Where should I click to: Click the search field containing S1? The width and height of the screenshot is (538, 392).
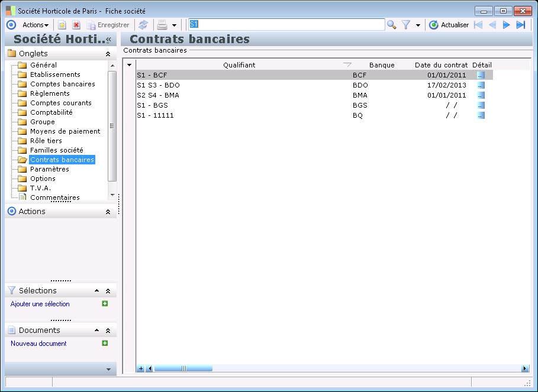tap(286, 25)
